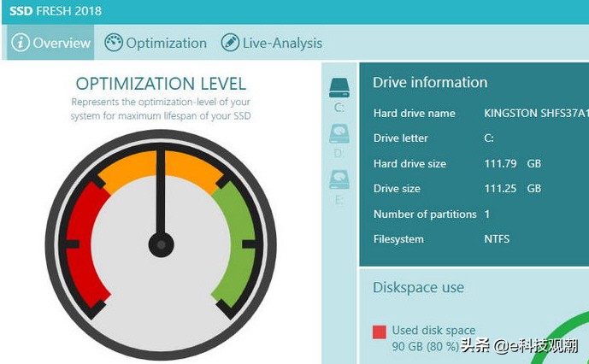Open the Live-Analysis tab
589x364 pixels.
tap(272, 43)
